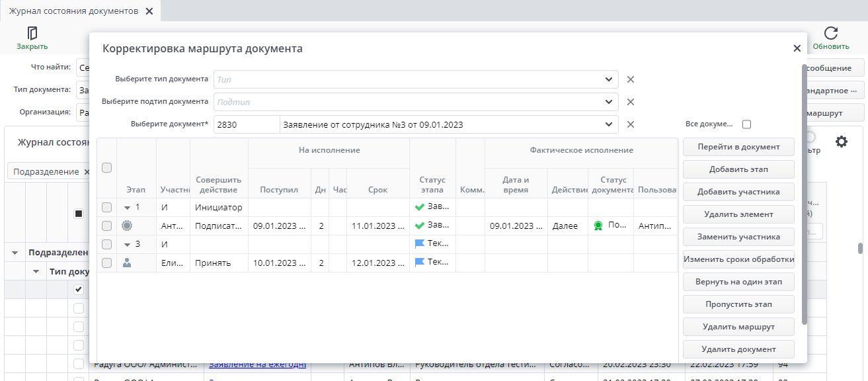This screenshot has width=868, height=381.
Task: Open the 'Выберите подтип документа' dropdown
Action: (608, 102)
